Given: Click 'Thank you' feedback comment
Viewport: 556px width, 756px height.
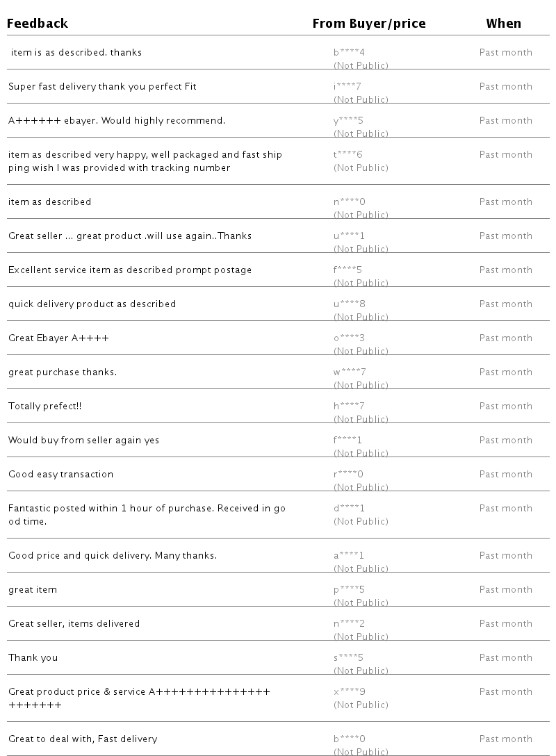Looking at the screenshot, I should 33,657.
